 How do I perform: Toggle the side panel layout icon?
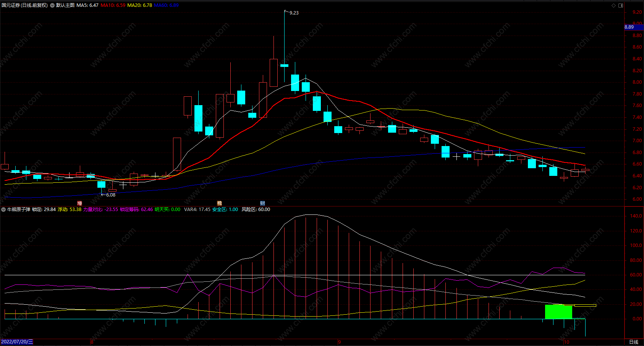click(621, 5)
